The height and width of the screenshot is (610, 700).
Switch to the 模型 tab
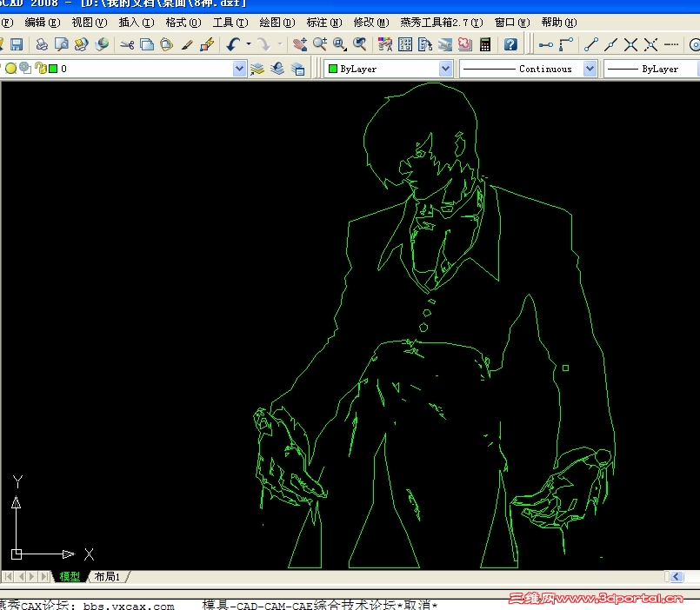(70, 576)
